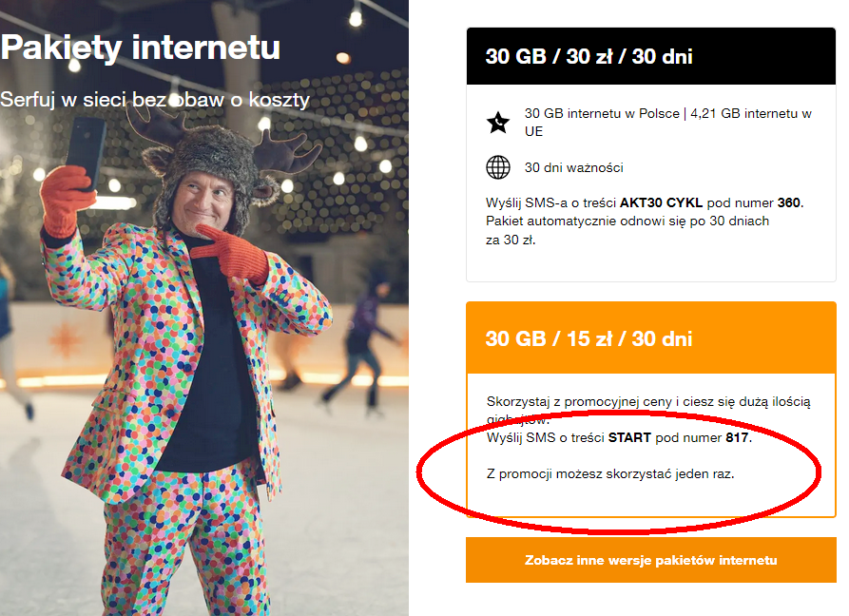This screenshot has width=849, height=616.
Task: Click the Z promocji możesz skorzystać jeden raz note
Action: tap(610, 472)
